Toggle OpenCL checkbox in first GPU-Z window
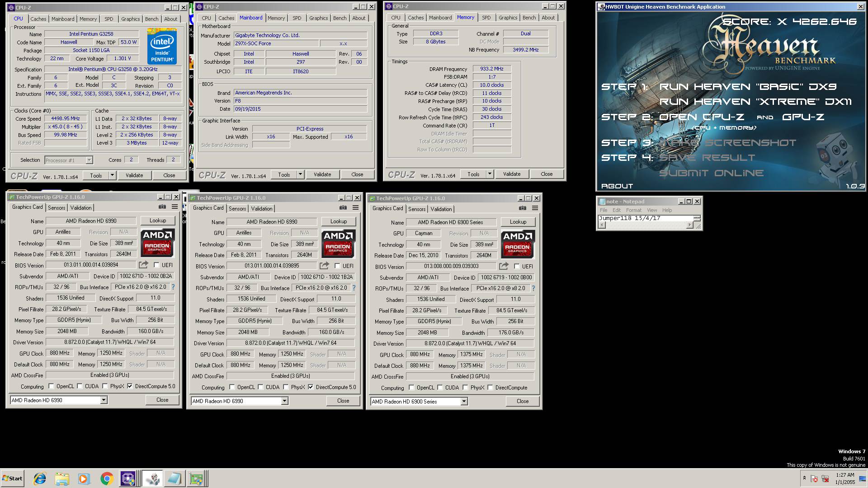The width and height of the screenshot is (868, 488). 51,386
